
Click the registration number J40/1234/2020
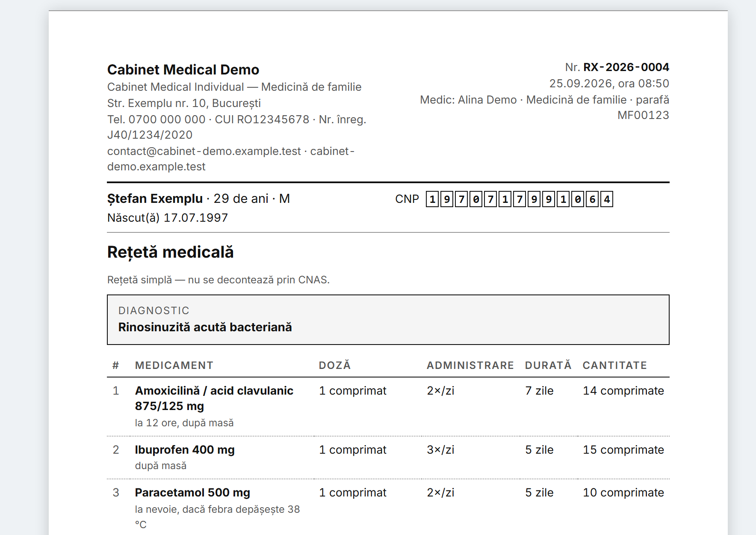pos(150,135)
